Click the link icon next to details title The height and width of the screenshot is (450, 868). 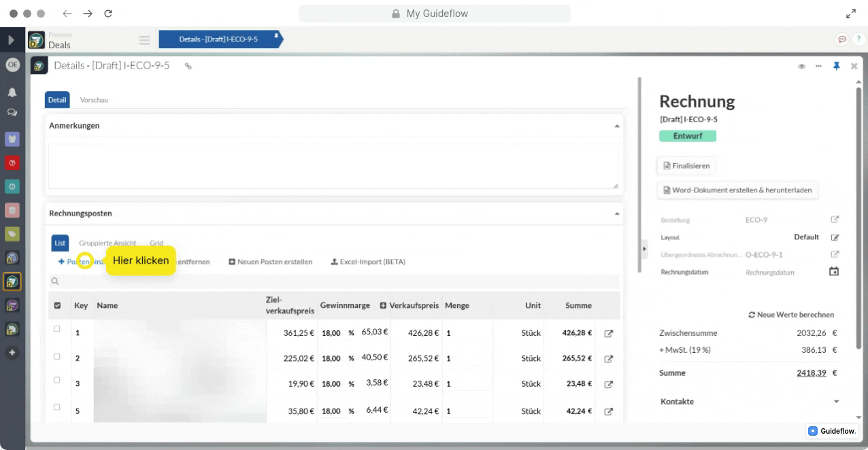click(x=188, y=66)
